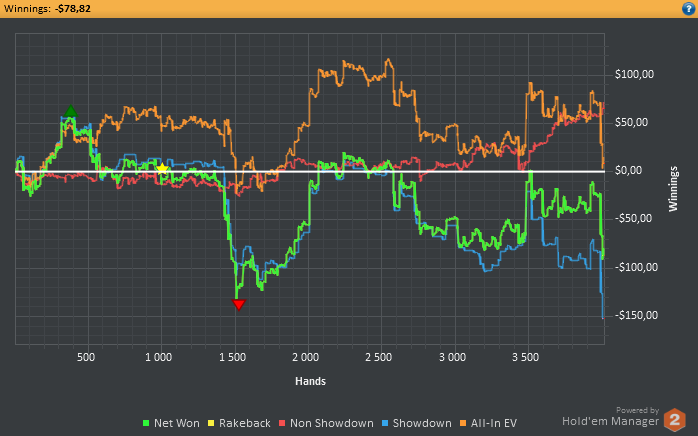Click the Powered by text

click(x=637, y=410)
